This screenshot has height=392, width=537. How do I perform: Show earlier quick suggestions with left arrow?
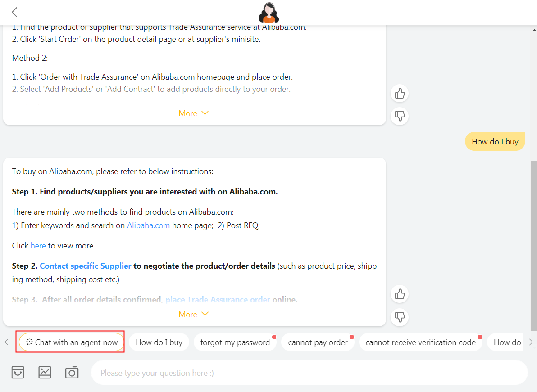point(6,342)
